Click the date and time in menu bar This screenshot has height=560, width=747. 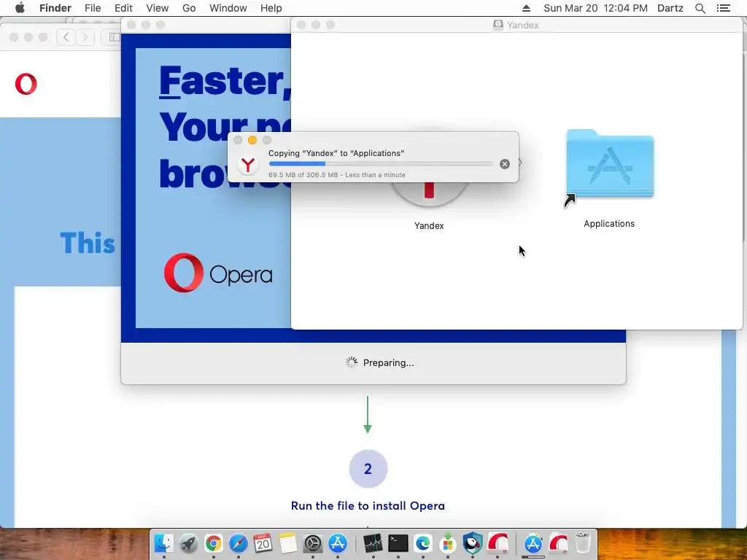(x=595, y=8)
